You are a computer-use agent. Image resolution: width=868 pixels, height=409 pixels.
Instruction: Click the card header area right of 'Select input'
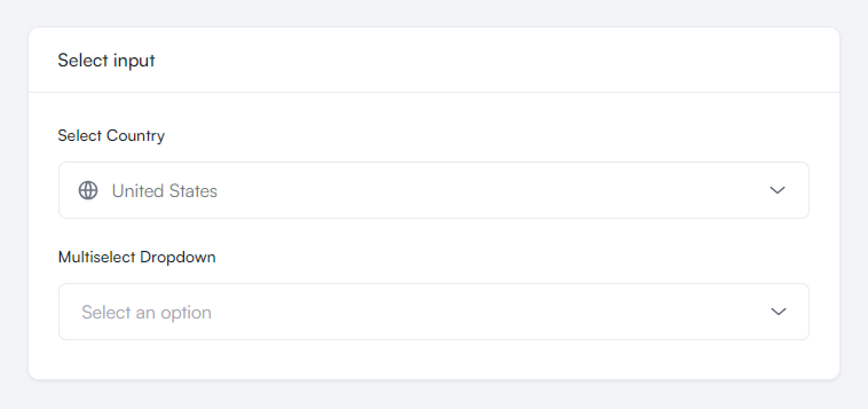pyautogui.click(x=458, y=60)
